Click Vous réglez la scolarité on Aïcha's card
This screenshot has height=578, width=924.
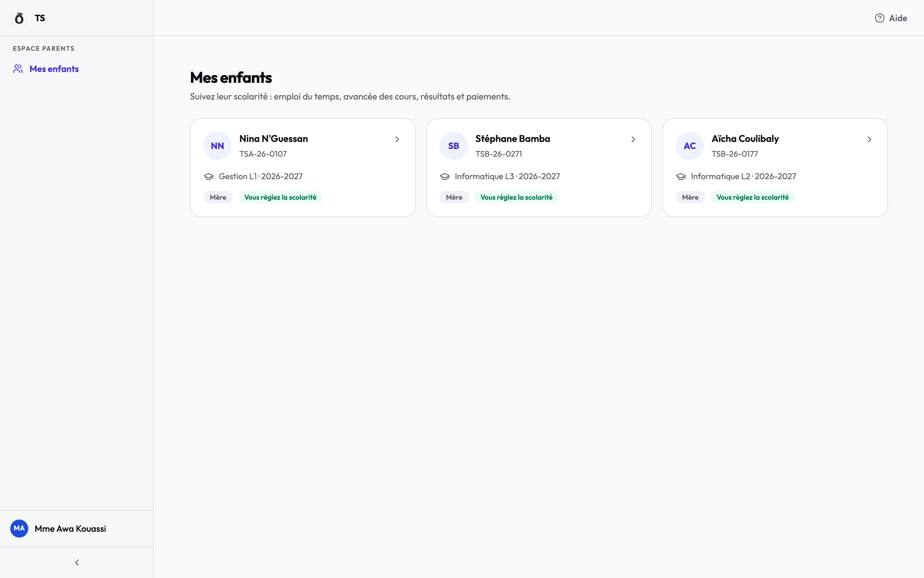tap(753, 197)
